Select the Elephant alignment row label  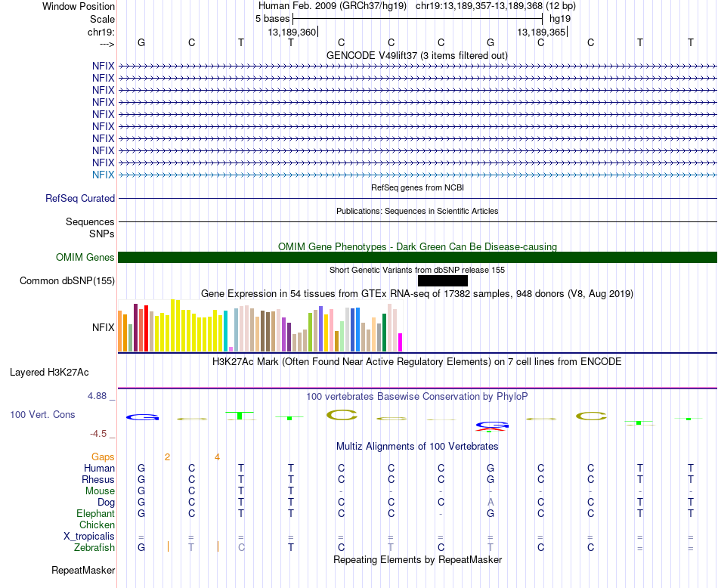coord(96,513)
